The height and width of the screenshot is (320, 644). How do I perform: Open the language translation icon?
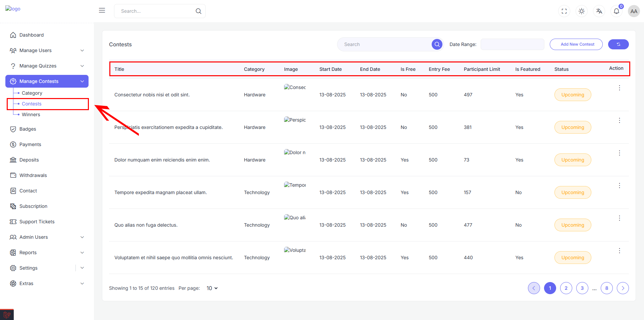pos(599,11)
